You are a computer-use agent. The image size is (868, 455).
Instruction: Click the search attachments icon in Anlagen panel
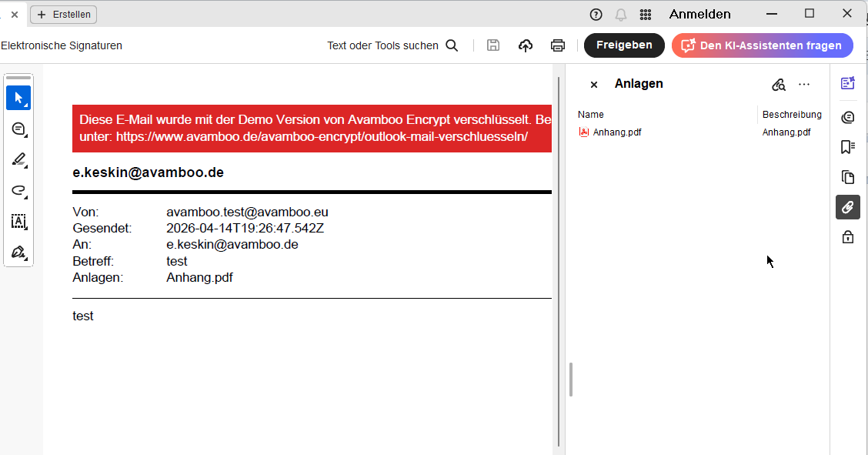point(778,85)
